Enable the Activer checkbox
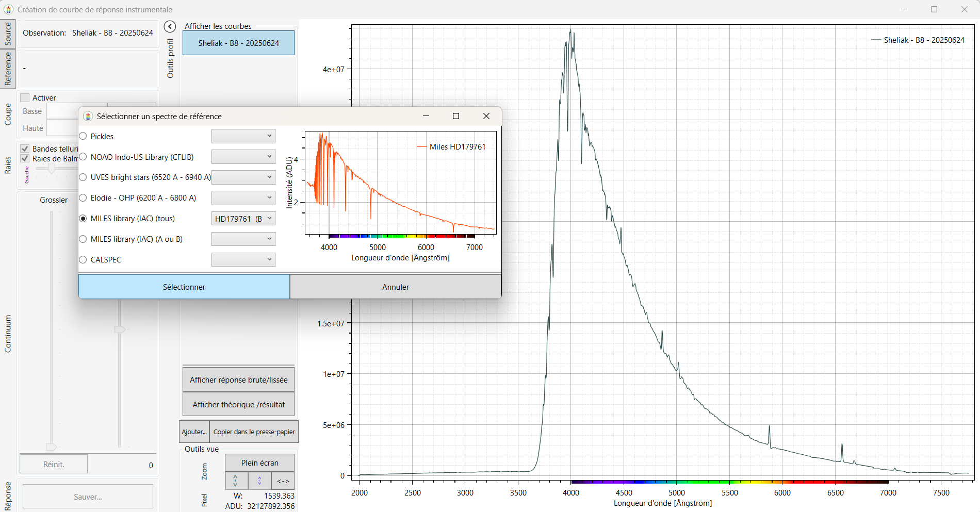 25,97
